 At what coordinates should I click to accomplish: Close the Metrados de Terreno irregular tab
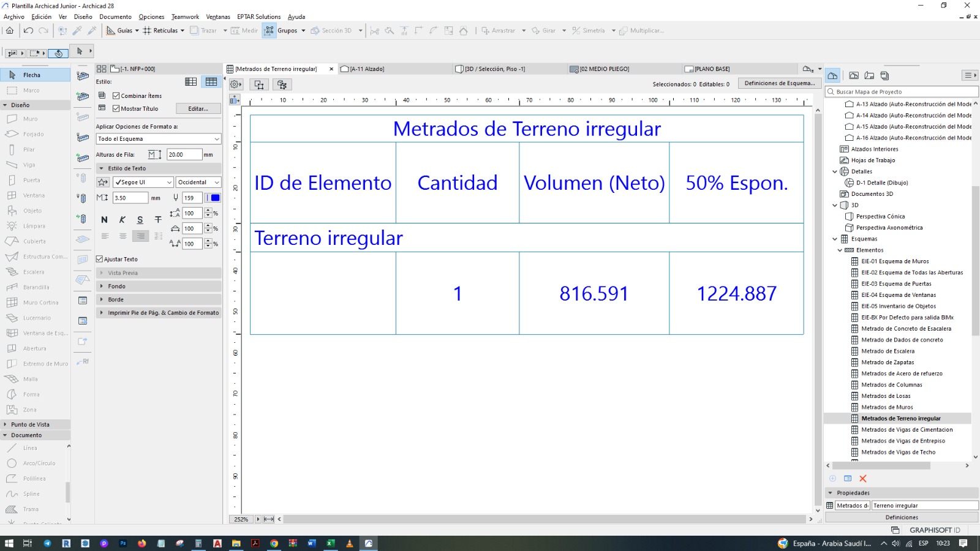click(331, 69)
